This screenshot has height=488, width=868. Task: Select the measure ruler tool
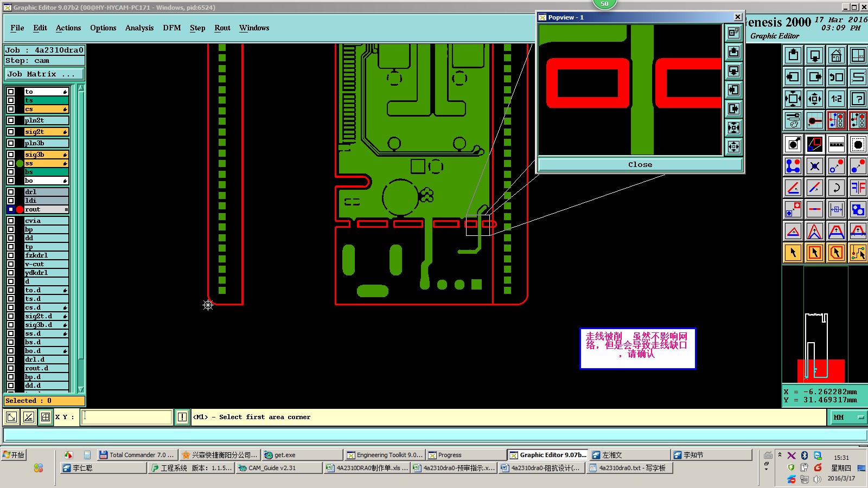click(836, 144)
